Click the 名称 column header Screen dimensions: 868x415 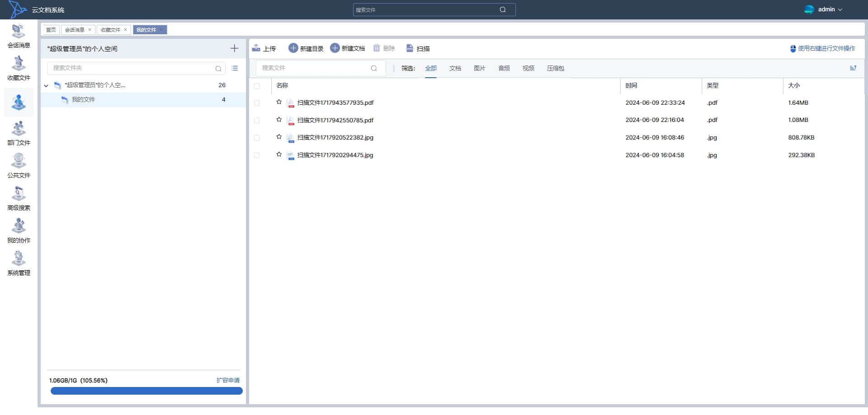[282, 85]
